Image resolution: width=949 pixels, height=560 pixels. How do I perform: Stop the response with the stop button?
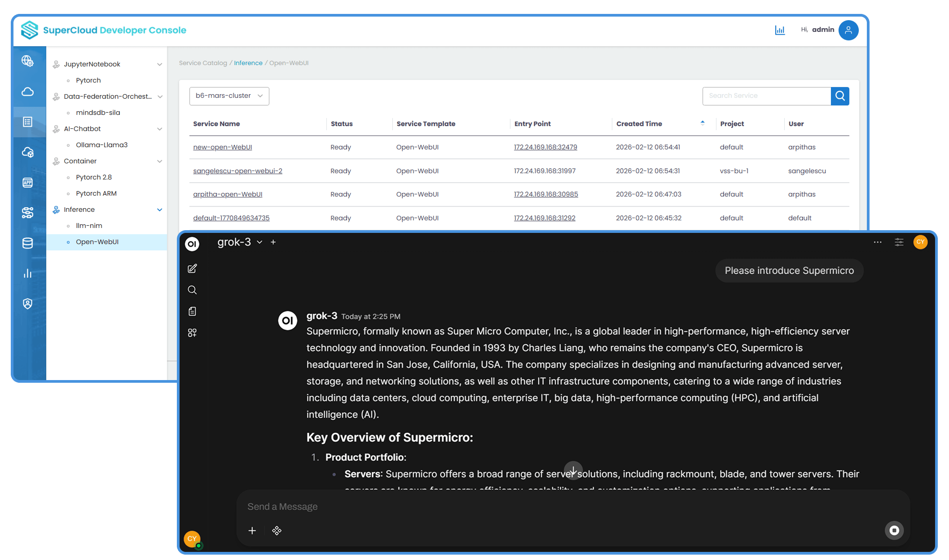[x=894, y=530]
